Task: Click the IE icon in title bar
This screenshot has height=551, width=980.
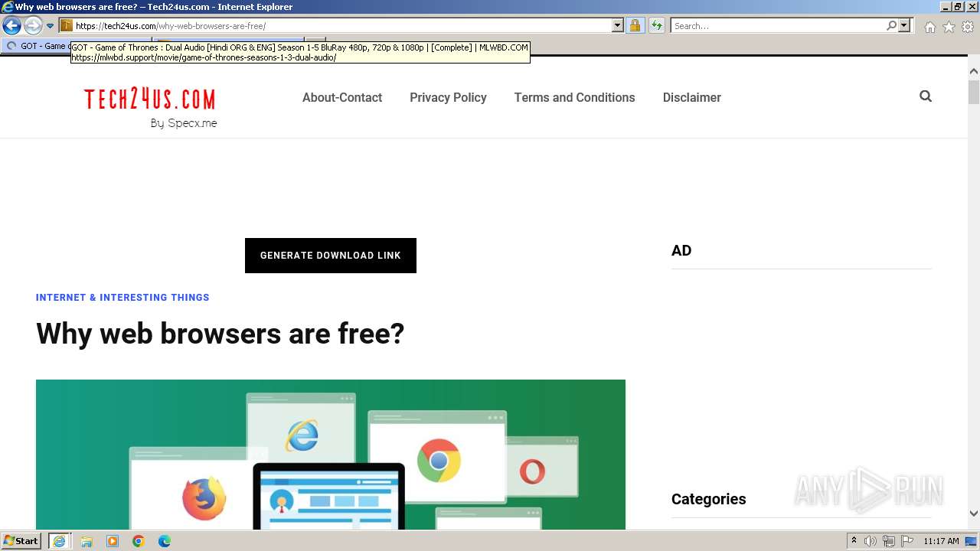Action: coord(7,7)
